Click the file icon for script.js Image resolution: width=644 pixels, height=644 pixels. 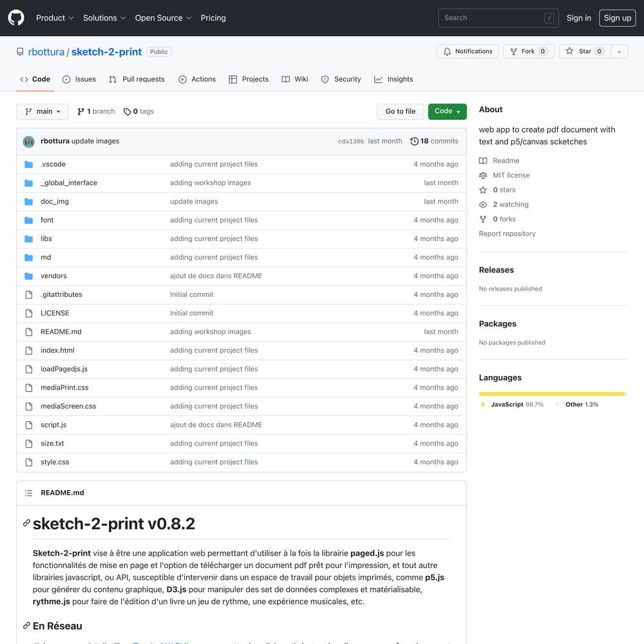[x=29, y=424]
